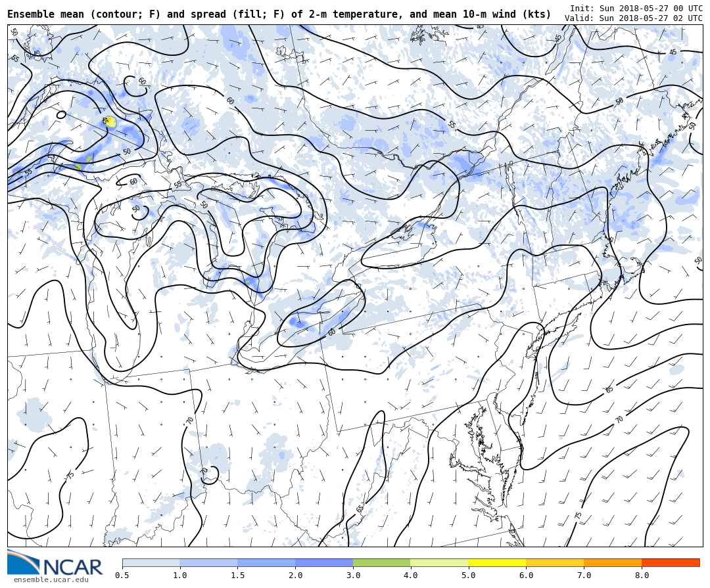Image resolution: width=710 pixels, height=588 pixels.
Task: Click the legend label '1.5'
Action: pyautogui.click(x=238, y=576)
